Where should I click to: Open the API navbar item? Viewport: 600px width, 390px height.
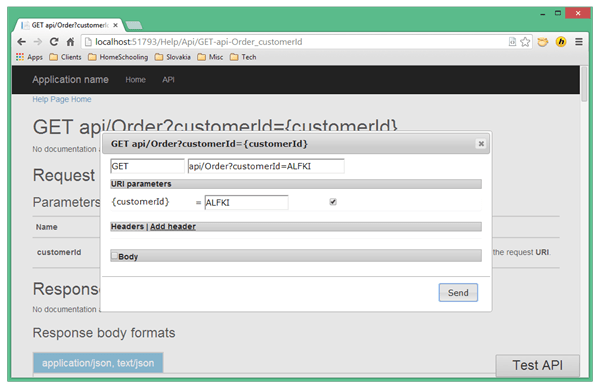click(168, 80)
